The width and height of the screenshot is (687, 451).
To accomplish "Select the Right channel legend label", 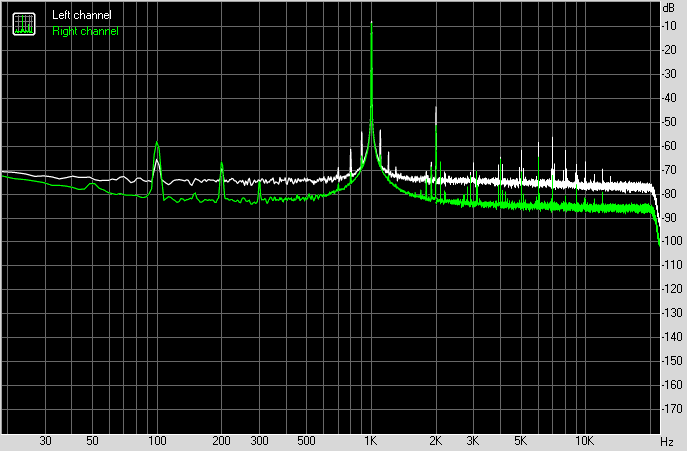I will tap(85, 31).
